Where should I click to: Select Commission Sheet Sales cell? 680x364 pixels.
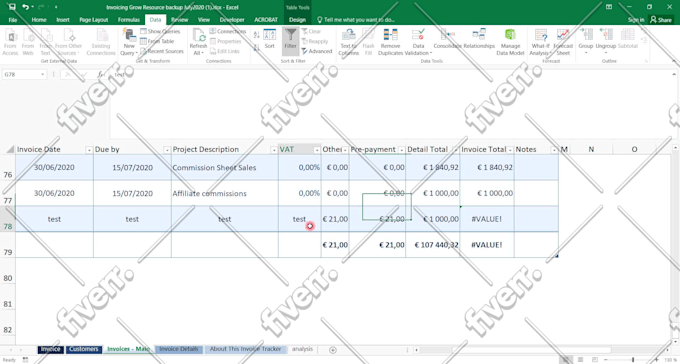tap(225, 167)
